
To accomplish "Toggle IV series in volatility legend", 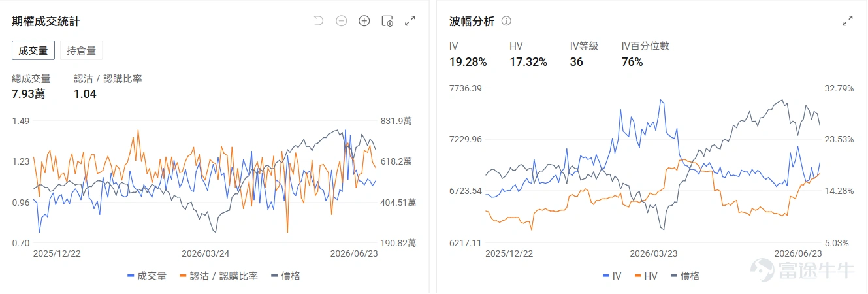I will coord(611,276).
